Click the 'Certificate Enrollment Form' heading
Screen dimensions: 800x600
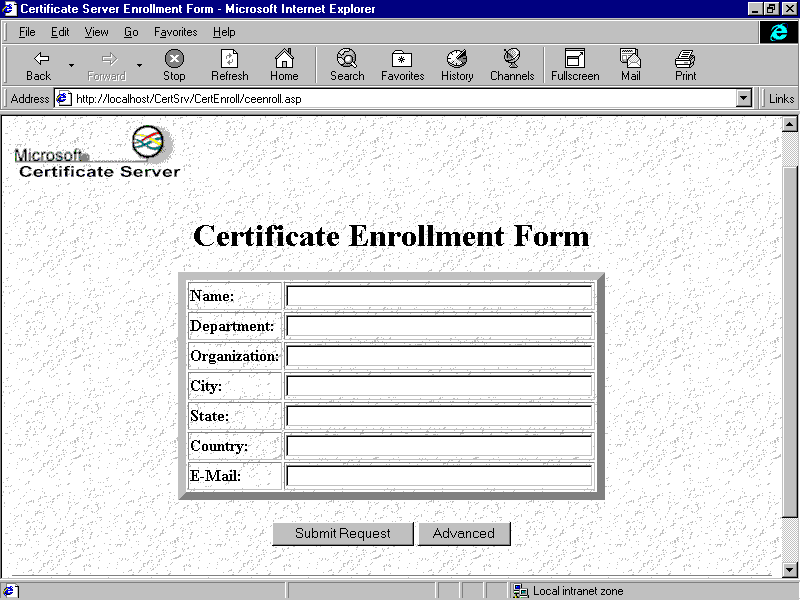pyautogui.click(x=391, y=236)
